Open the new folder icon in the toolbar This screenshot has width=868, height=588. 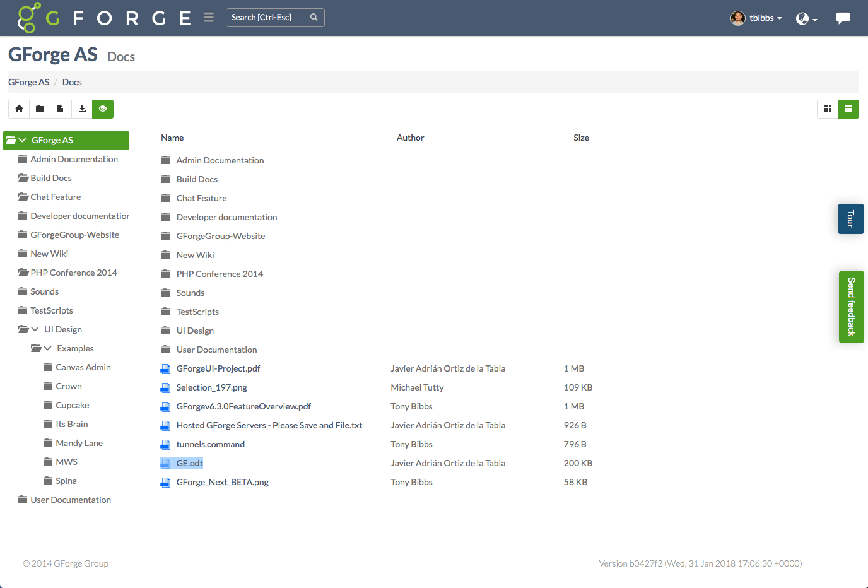click(39, 109)
